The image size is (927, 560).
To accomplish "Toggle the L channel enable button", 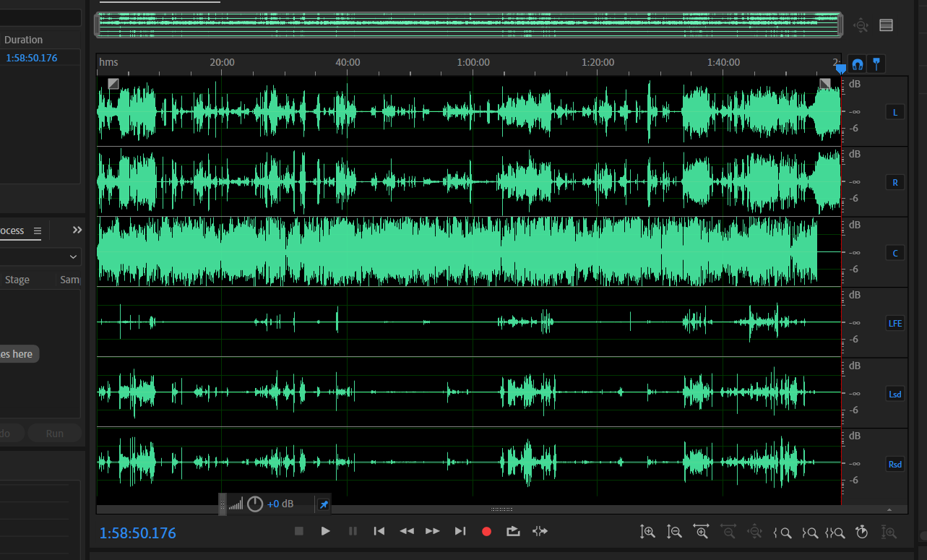I will [x=895, y=112].
